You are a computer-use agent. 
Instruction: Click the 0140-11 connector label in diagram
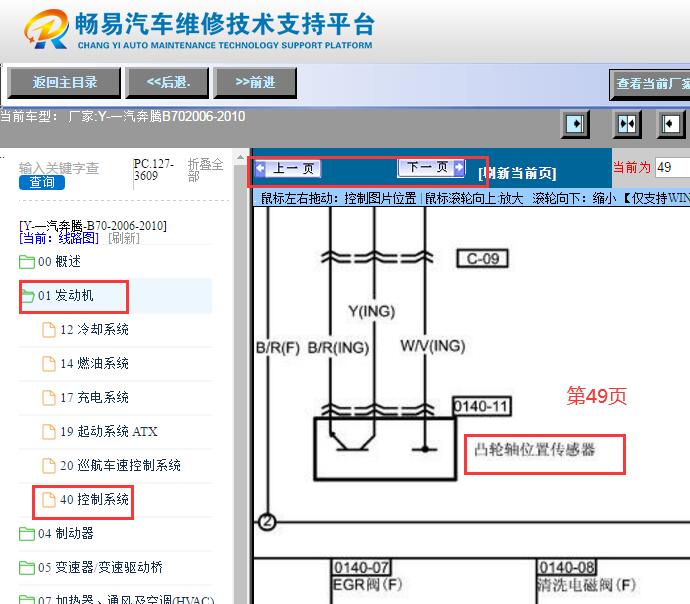[x=481, y=406]
